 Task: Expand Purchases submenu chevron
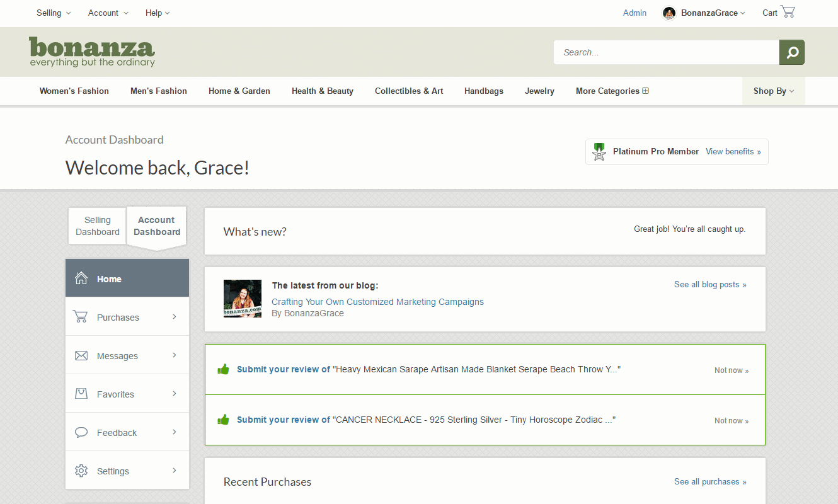pos(175,317)
